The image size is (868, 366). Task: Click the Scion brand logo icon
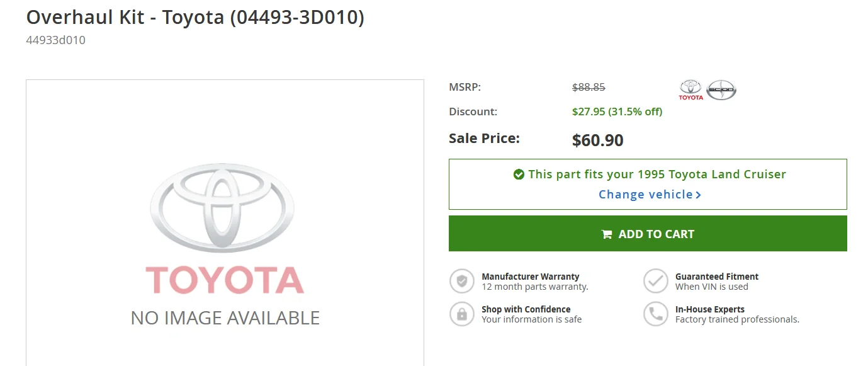721,89
